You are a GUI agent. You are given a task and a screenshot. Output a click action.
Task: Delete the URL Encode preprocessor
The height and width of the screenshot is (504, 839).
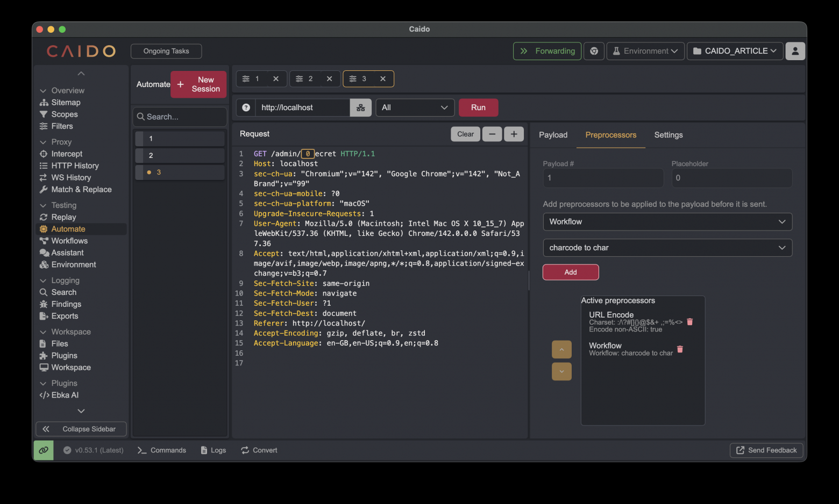[x=690, y=322]
